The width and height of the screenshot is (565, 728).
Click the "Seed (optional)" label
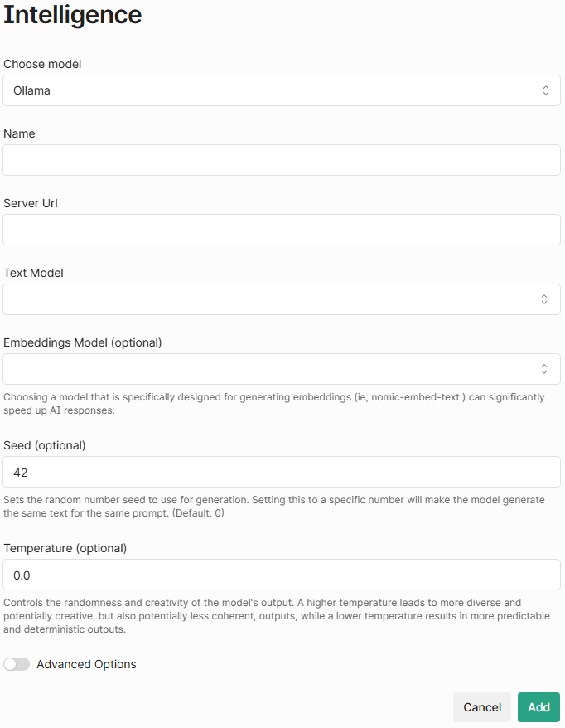pos(45,445)
